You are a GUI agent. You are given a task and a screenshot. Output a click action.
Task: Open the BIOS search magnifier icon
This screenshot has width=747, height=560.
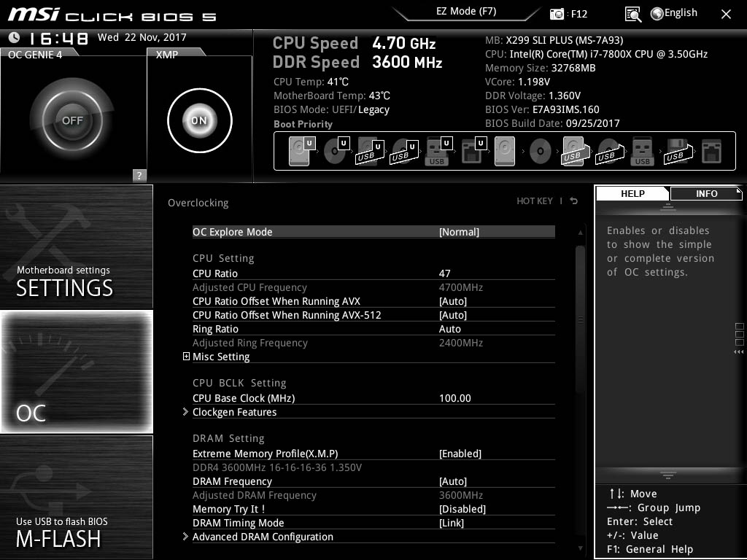coord(632,15)
